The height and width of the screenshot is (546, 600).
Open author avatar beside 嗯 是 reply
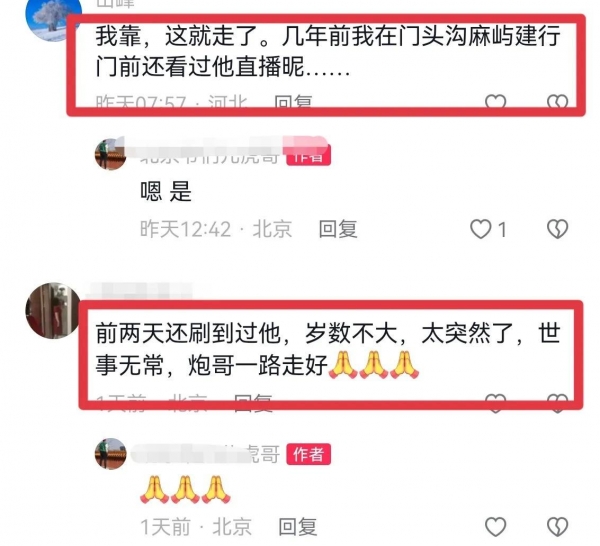(x=111, y=154)
